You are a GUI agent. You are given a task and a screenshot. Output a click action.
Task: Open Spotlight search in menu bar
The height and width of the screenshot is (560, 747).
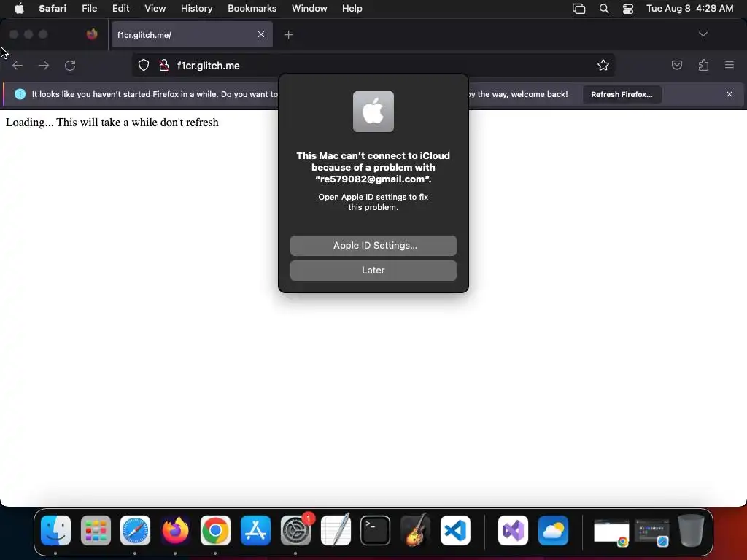603,9
